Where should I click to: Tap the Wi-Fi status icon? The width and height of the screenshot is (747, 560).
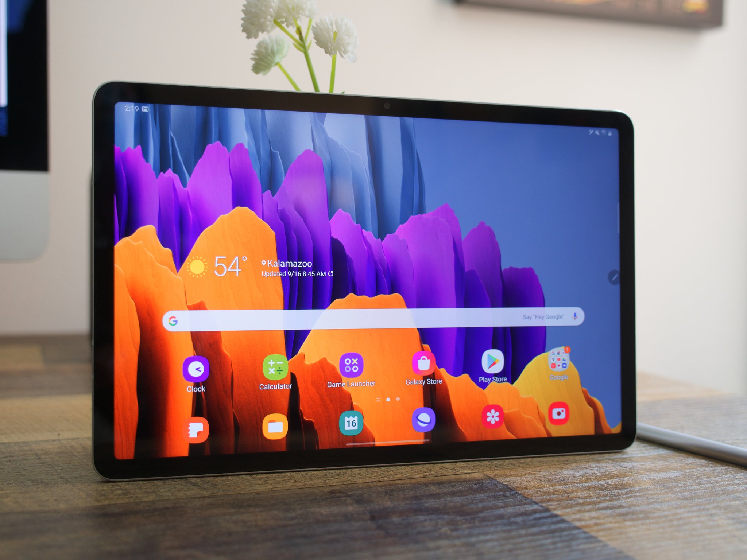tap(602, 130)
